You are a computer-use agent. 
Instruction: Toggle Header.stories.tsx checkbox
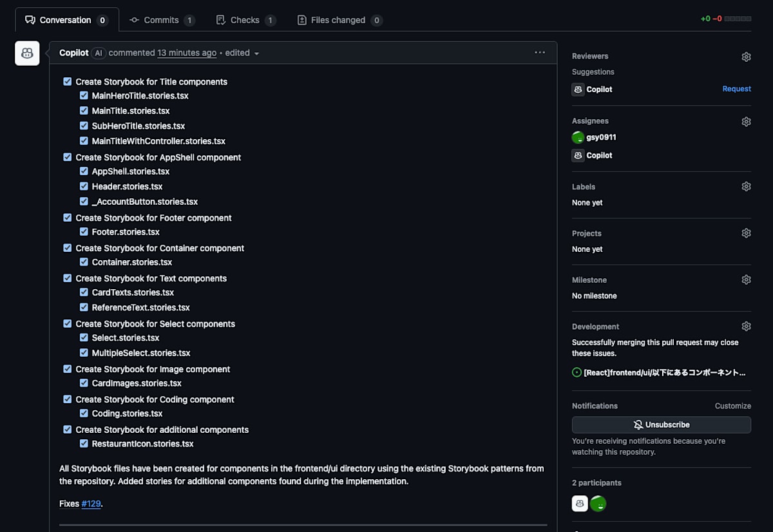(x=84, y=186)
